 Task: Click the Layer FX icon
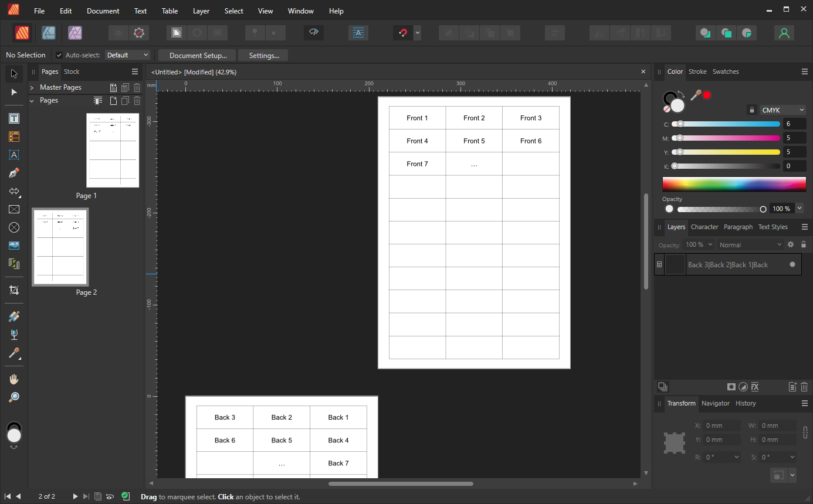tap(755, 387)
